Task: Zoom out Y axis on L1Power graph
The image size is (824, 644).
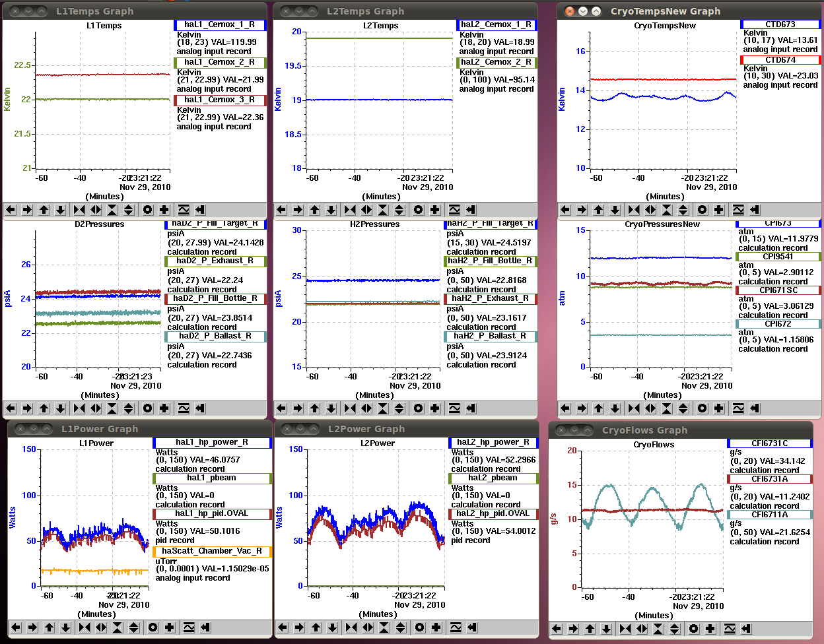Action: click(x=135, y=627)
